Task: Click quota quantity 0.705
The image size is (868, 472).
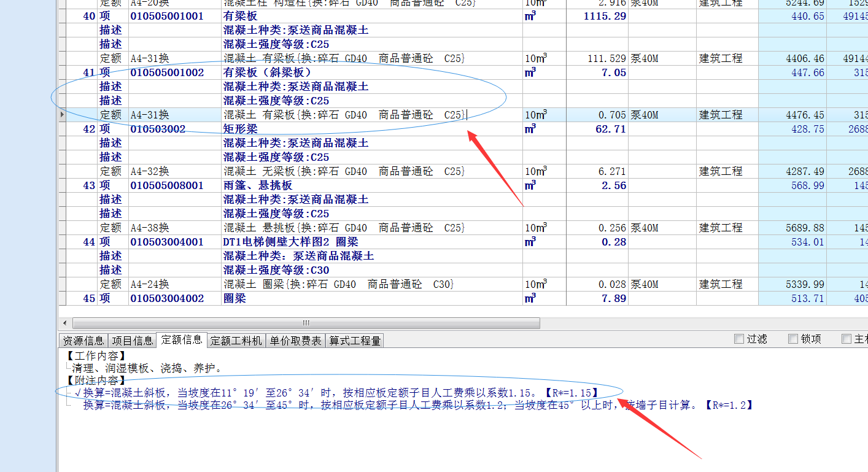Action: pos(613,115)
